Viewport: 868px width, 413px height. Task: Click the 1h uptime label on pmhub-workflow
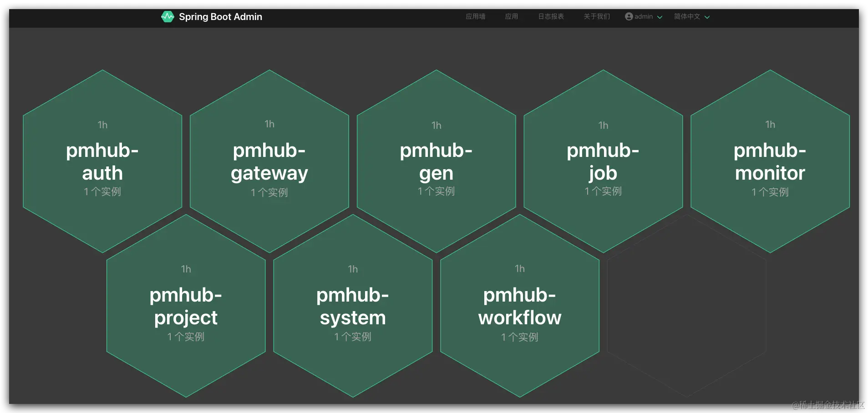click(x=520, y=268)
